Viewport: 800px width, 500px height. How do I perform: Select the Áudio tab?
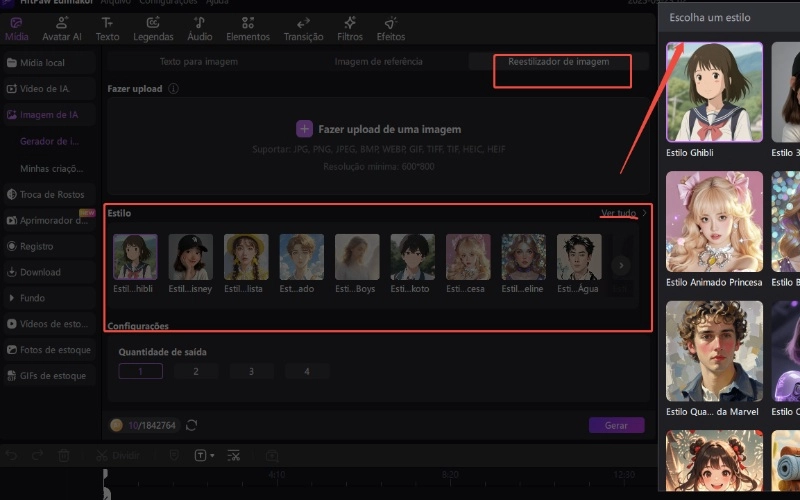(x=199, y=30)
